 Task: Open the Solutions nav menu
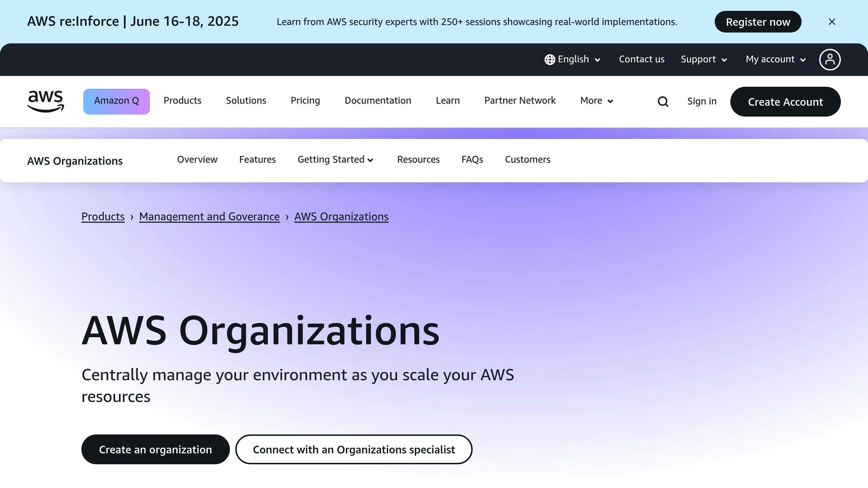coord(246,101)
